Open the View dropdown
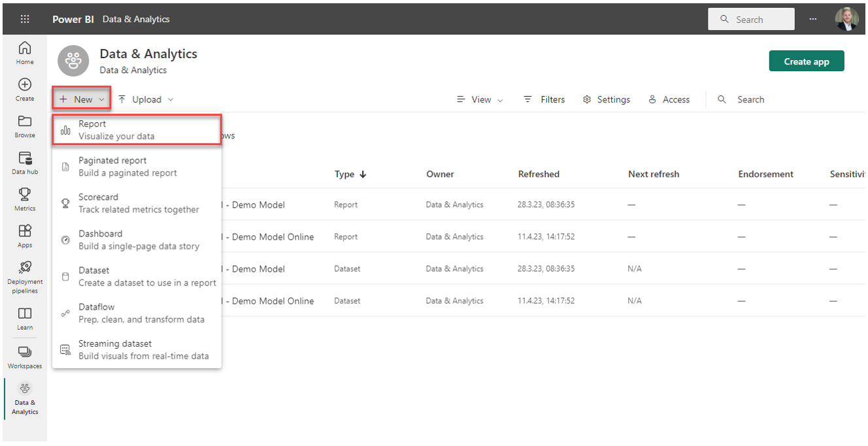The width and height of the screenshot is (868, 446). click(x=480, y=99)
